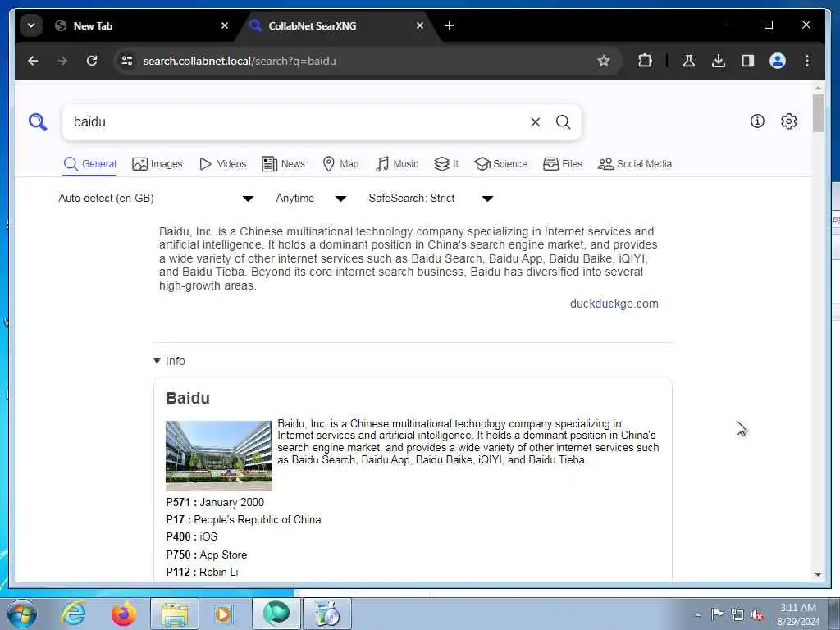The width and height of the screenshot is (840, 630).
Task: Click the address bar URL
Action: (240, 61)
